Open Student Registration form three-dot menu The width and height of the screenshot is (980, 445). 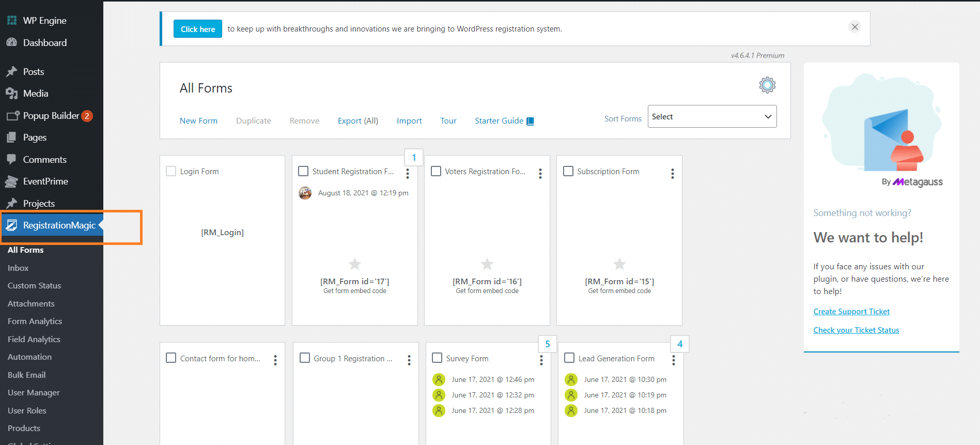408,174
